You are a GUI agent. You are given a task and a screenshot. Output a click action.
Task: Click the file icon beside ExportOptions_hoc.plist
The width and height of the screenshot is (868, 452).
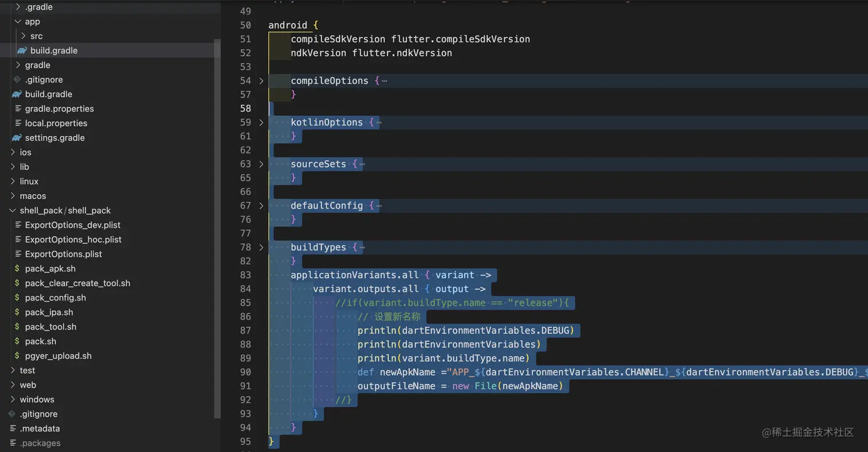point(17,239)
